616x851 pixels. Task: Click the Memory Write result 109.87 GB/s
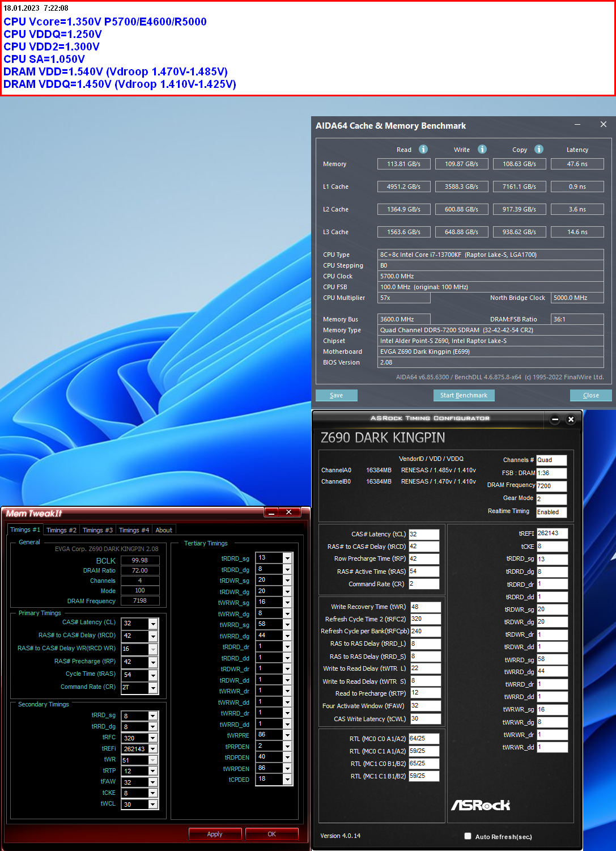click(x=462, y=164)
